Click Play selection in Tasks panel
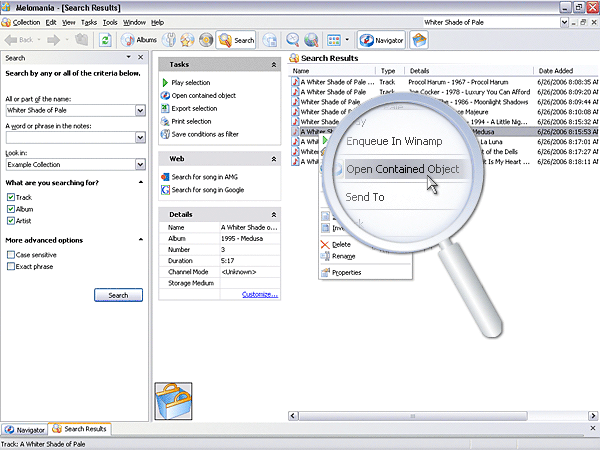The width and height of the screenshot is (600, 450). click(x=190, y=82)
